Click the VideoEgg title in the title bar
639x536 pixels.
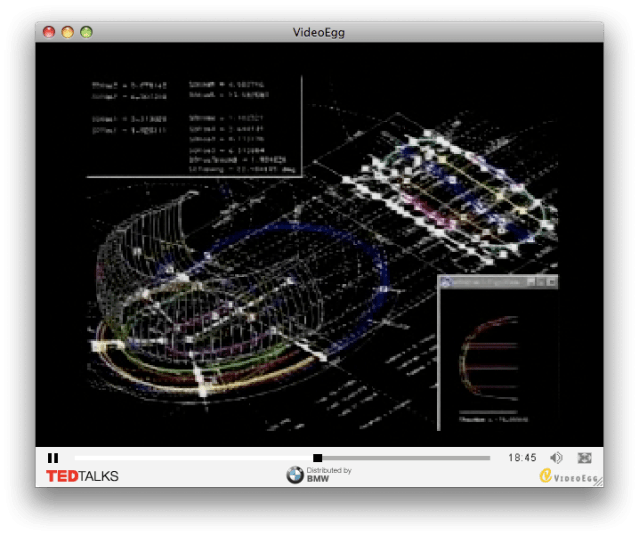pyautogui.click(x=320, y=32)
